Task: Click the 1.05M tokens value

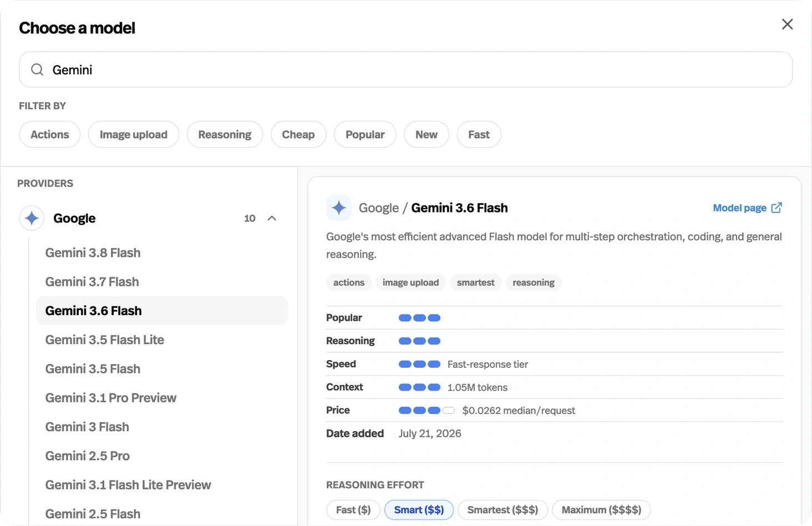Action: tap(478, 387)
